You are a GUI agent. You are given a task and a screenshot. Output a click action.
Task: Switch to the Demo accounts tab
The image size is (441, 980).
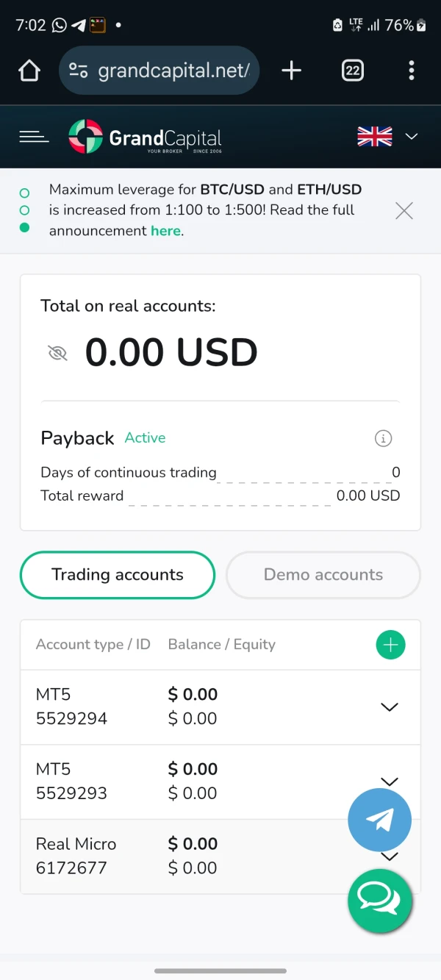(323, 575)
